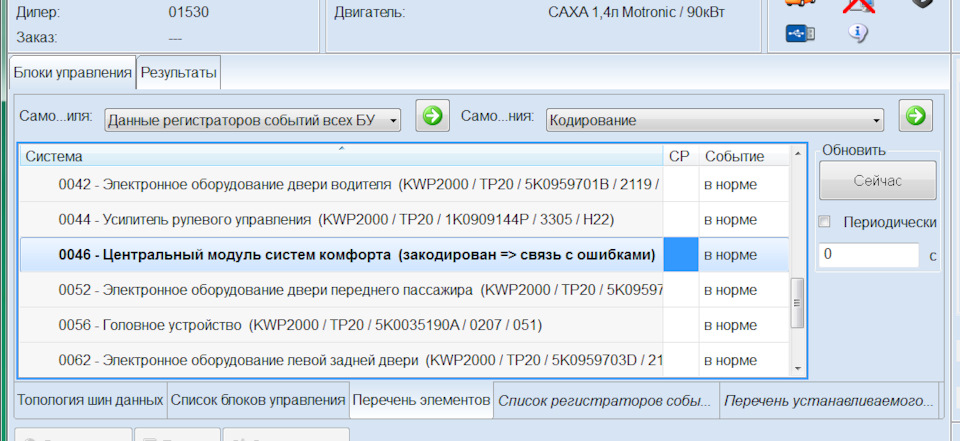Image resolution: width=960 pixels, height=441 pixels.
Task: Click engine value CAXA 1,4л Motronic / 90кВт
Action: click(x=636, y=12)
